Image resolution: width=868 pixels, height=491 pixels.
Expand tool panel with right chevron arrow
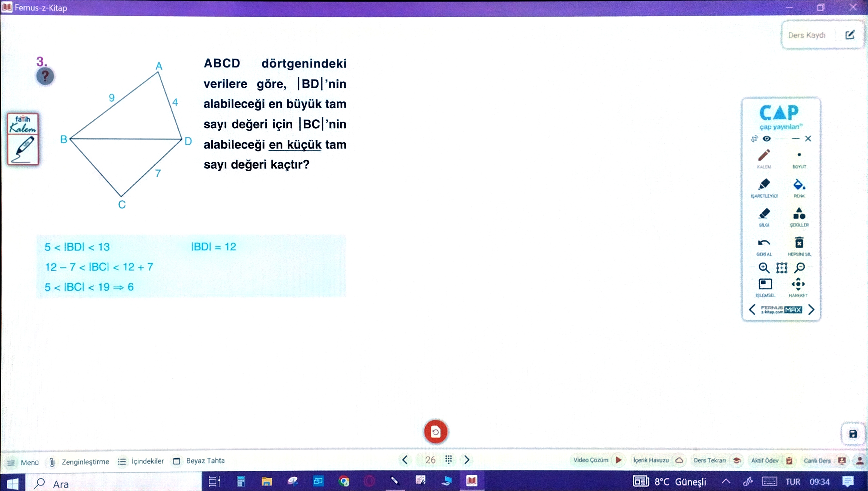coord(811,309)
